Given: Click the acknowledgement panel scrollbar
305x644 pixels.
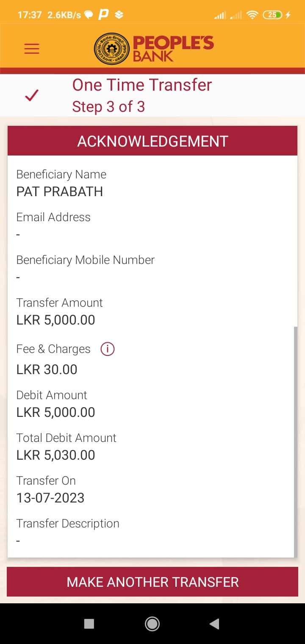Looking at the screenshot, I should [295, 441].
